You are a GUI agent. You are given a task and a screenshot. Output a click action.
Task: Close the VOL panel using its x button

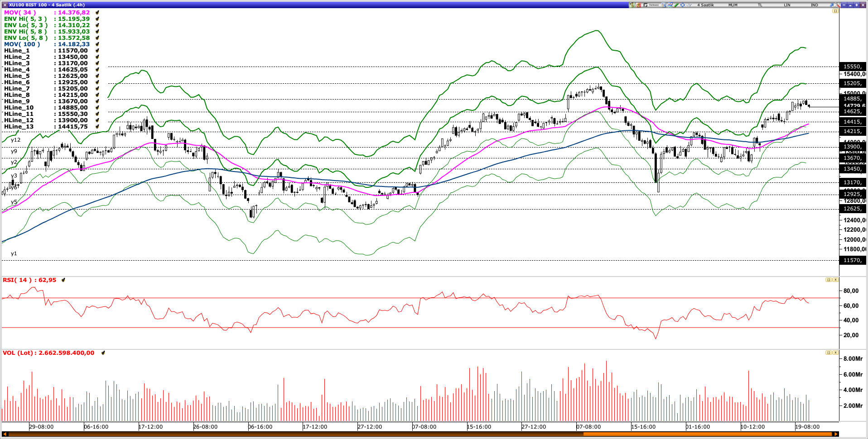pos(835,353)
